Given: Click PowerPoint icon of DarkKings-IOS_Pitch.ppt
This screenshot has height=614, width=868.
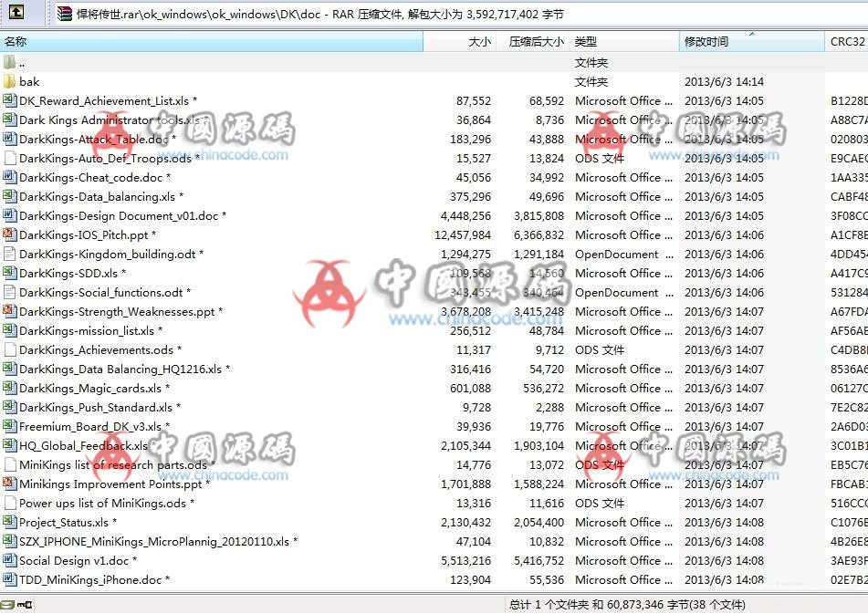Looking at the screenshot, I should [x=9, y=234].
